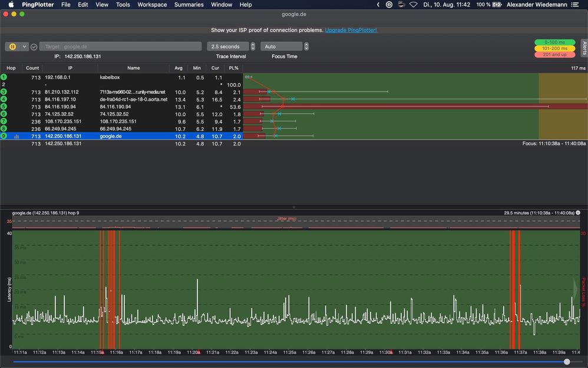Click the timeline scrollbar handle at bottom
The height and width of the screenshot is (368, 588).
coord(567,362)
